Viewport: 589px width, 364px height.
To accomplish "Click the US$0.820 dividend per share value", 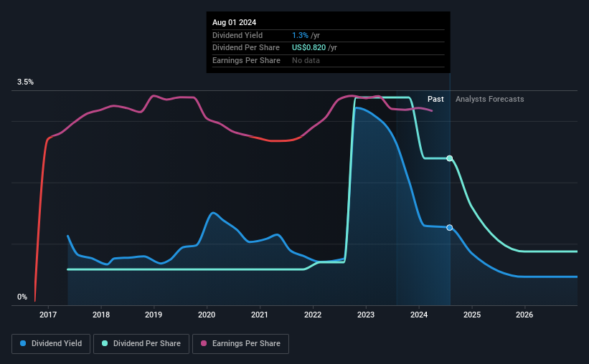I will point(308,48).
